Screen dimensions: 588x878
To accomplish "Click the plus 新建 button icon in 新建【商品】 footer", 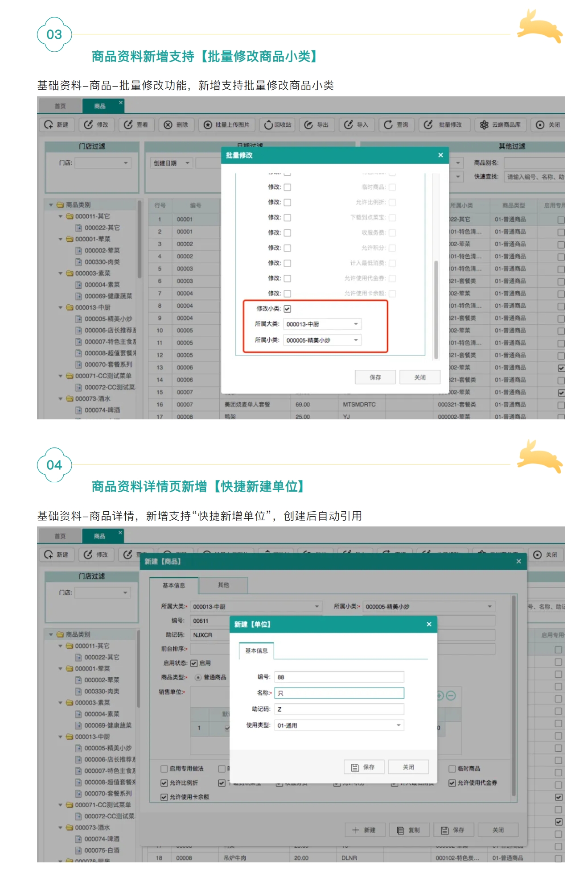I will tap(355, 830).
